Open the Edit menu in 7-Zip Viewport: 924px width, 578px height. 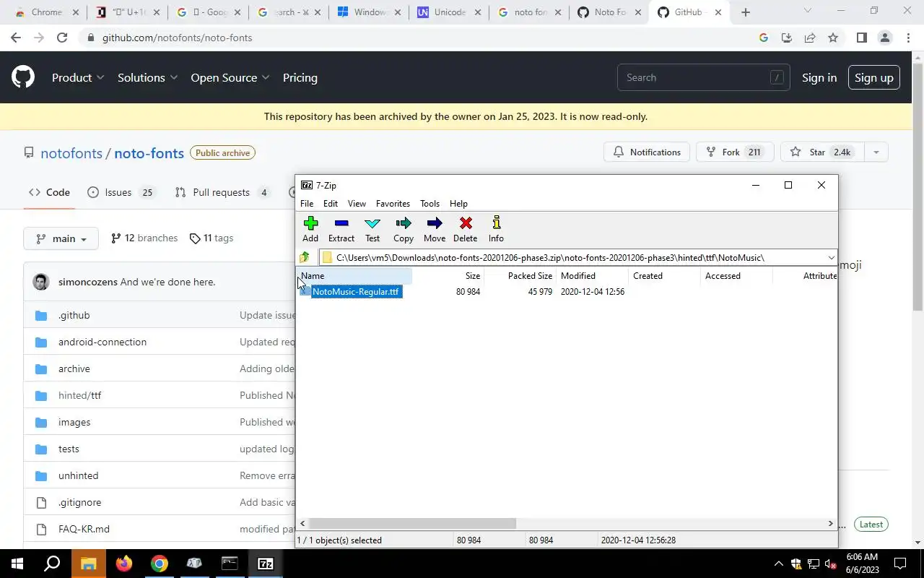pyautogui.click(x=331, y=204)
